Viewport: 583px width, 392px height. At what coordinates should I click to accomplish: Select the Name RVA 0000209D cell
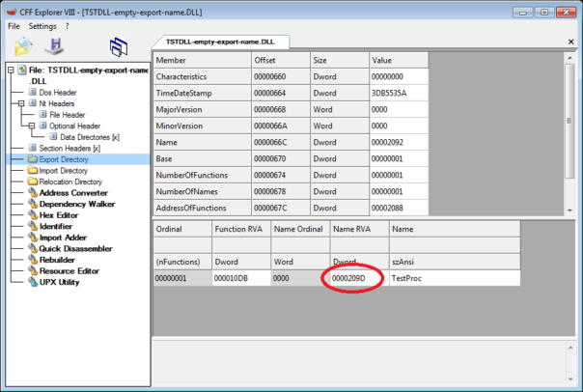(360, 278)
